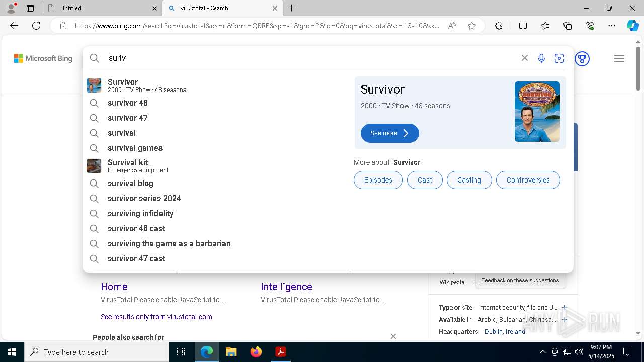This screenshot has height=362, width=644.
Task: Open the browser profile icon
Action: (11, 8)
